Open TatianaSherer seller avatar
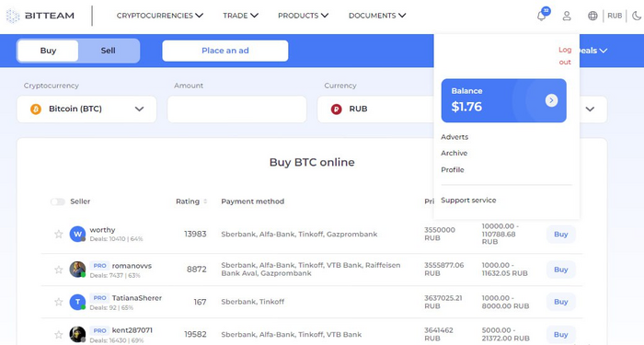The height and width of the screenshot is (345, 644). [x=77, y=302]
